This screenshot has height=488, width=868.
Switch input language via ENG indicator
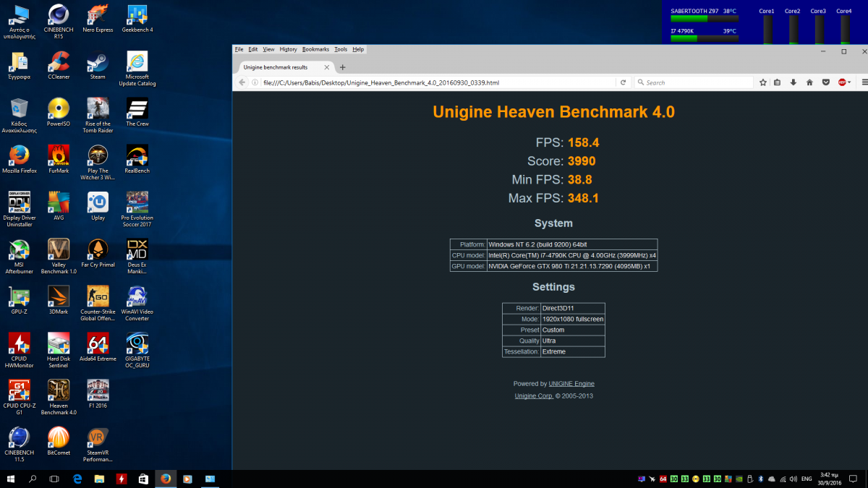(x=807, y=479)
